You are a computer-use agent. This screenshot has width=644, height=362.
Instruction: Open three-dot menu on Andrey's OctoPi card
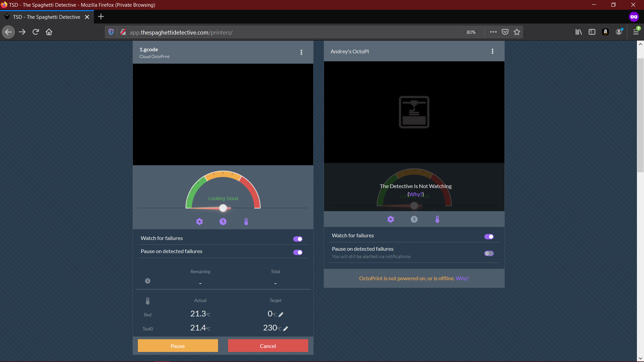point(493,51)
